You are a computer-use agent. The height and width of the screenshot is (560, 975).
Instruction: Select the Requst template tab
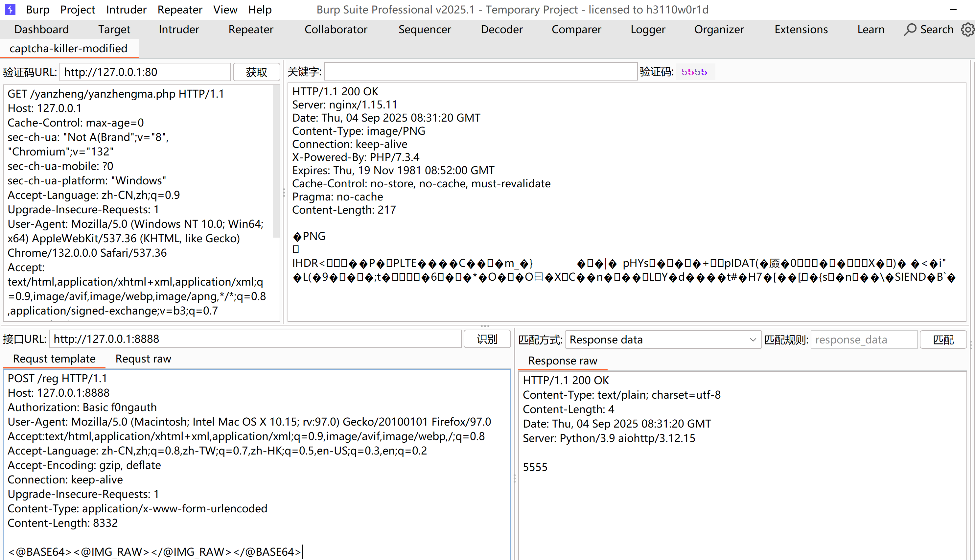(54, 359)
